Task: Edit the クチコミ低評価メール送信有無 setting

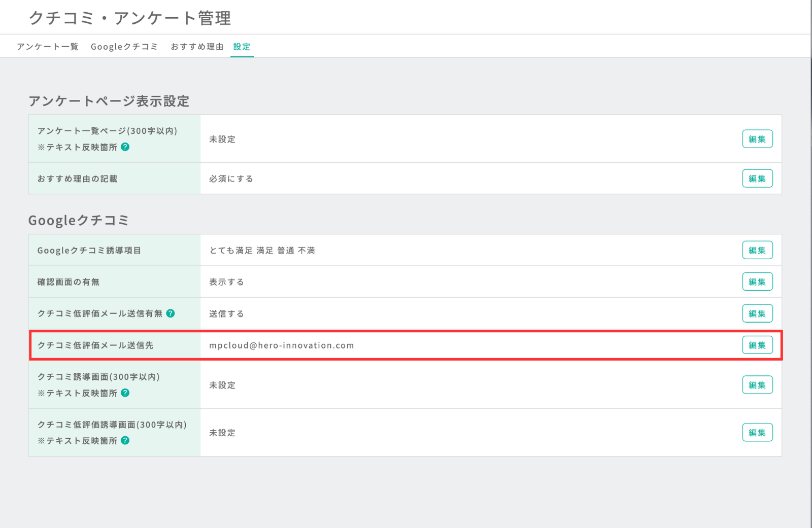Action: tap(757, 313)
